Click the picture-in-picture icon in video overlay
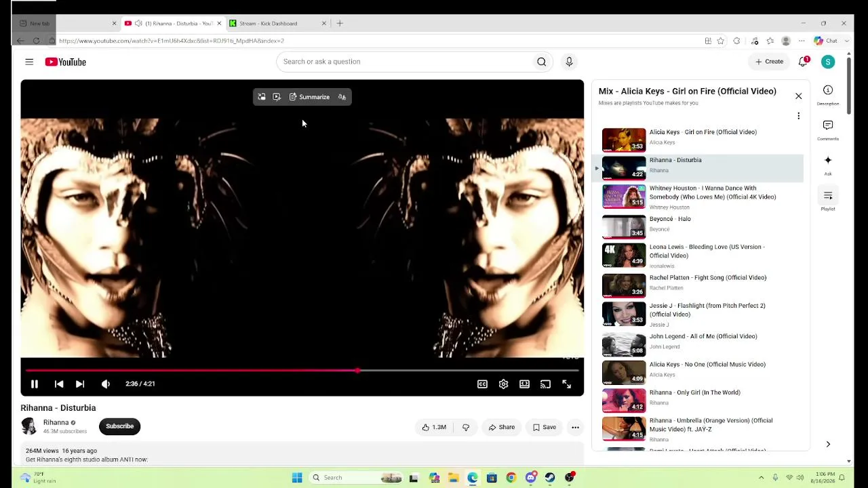The width and height of the screenshot is (868, 488). coord(262,97)
